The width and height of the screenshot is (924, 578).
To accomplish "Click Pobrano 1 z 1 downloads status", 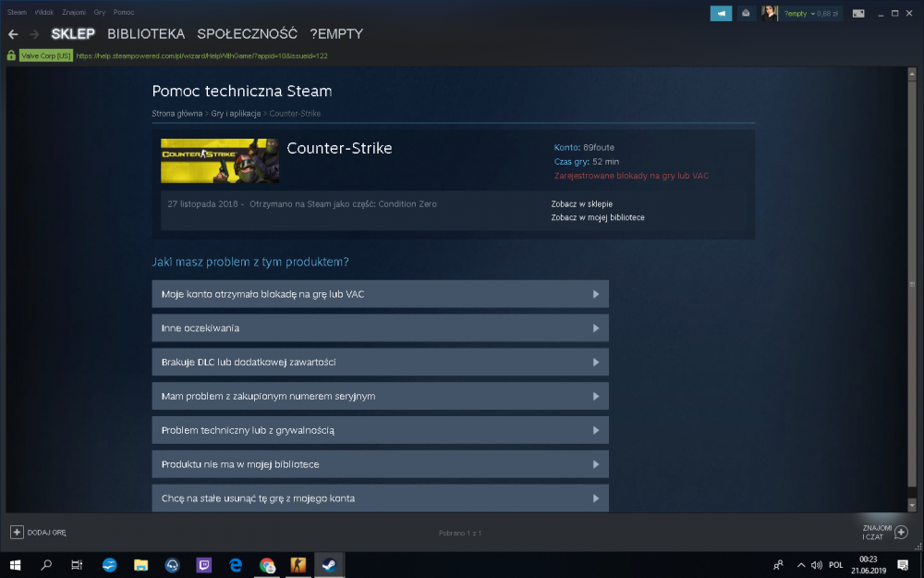I will pyautogui.click(x=459, y=534).
